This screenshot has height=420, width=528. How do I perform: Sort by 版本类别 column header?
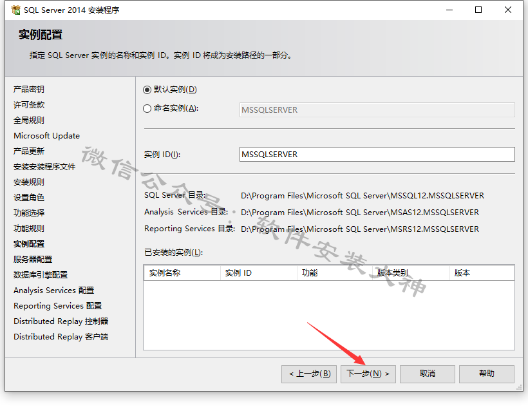click(x=412, y=273)
